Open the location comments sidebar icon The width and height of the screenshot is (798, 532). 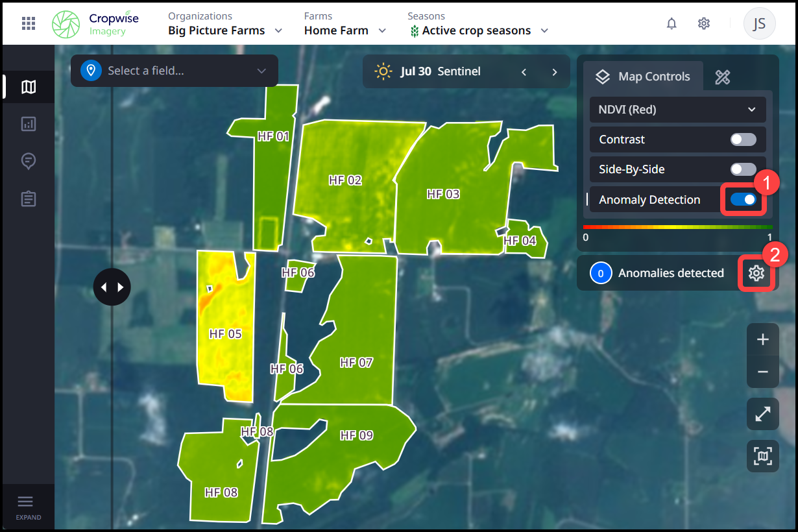coord(29,161)
